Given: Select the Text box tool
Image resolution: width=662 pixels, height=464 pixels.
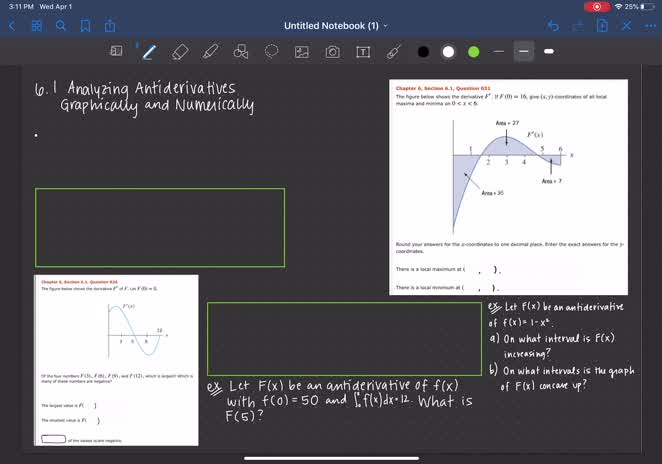Looking at the screenshot, I should pyautogui.click(x=362, y=51).
